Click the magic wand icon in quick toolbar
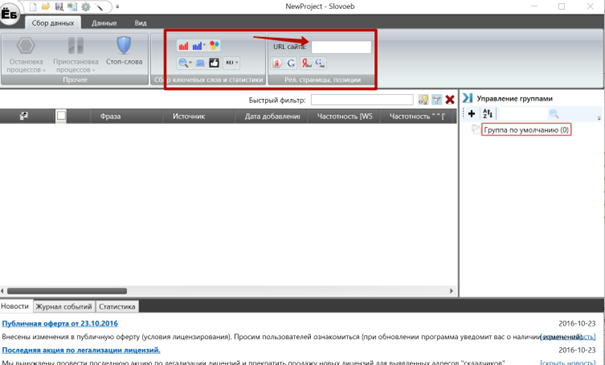 [99, 7]
